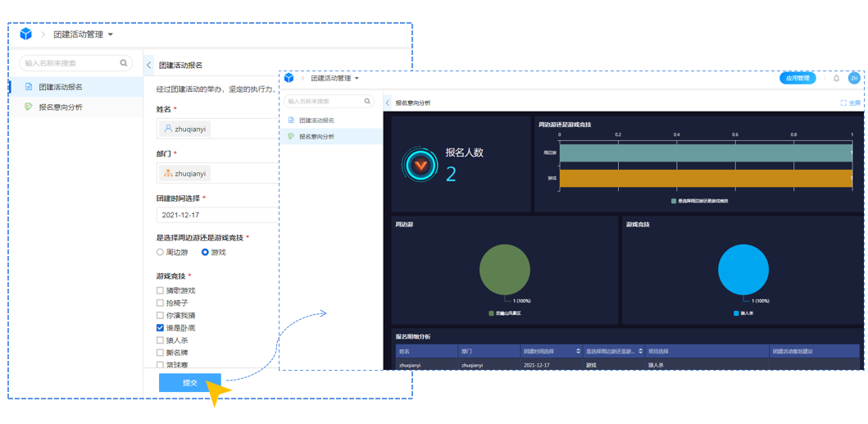Sort the 团建时间选择 table column

[x=578, y=351]
